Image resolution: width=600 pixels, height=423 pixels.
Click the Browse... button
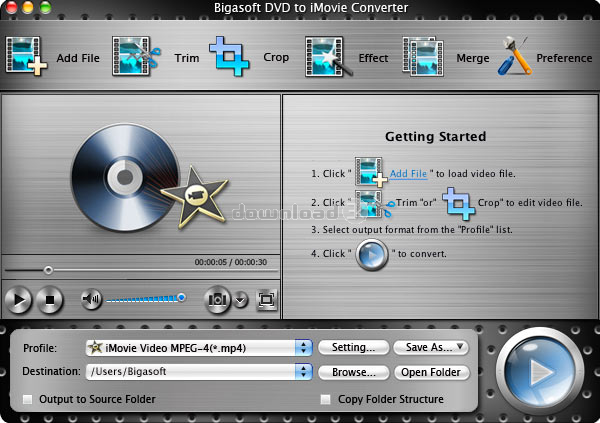coord(354,372)
